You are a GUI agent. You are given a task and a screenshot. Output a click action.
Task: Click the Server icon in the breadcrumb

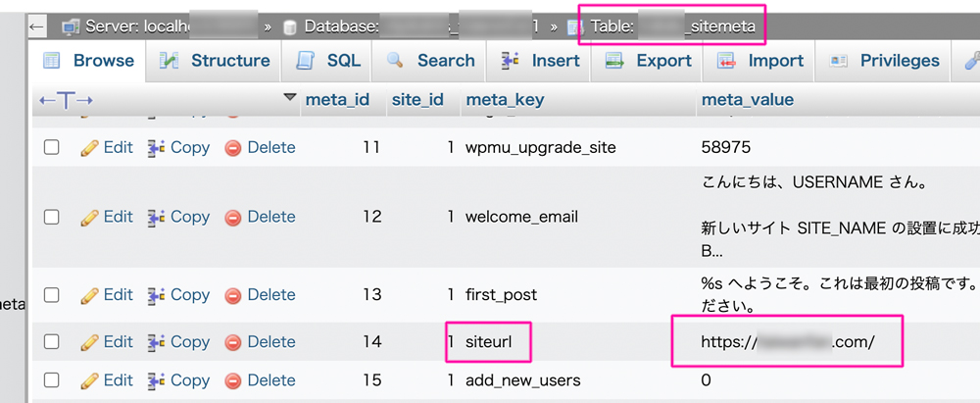pos(70,25)
